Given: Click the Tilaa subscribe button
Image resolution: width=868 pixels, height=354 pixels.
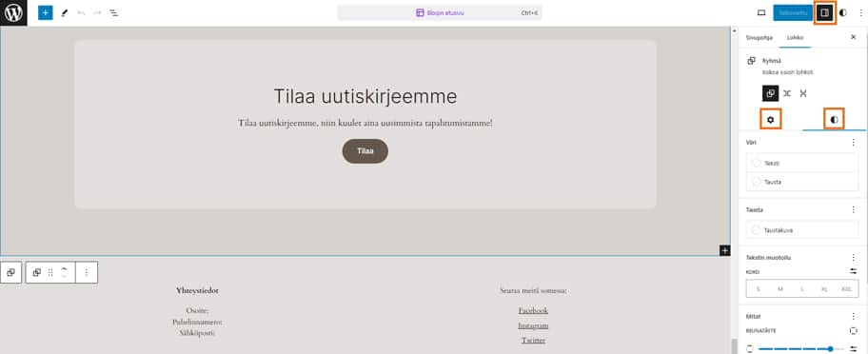Looking at the screenshot, I should coord(365,151).
